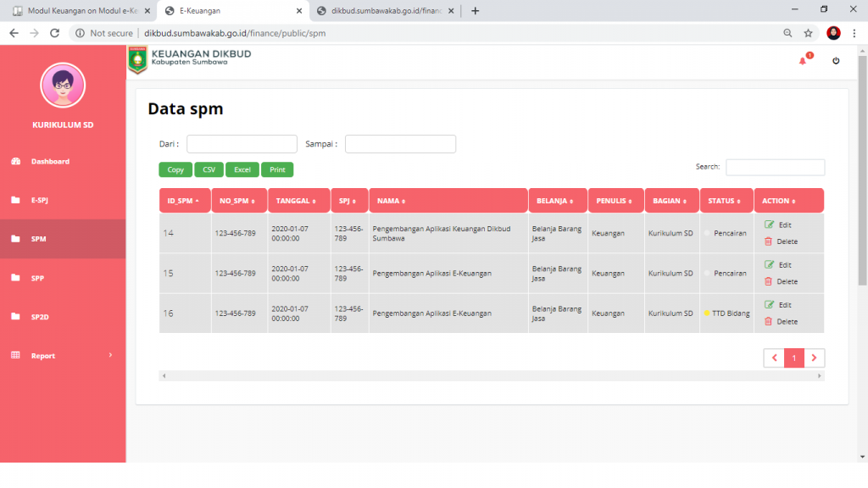Reload the page in browser
The height and width of the screenshot is (488, 868).
click(54, 33)
